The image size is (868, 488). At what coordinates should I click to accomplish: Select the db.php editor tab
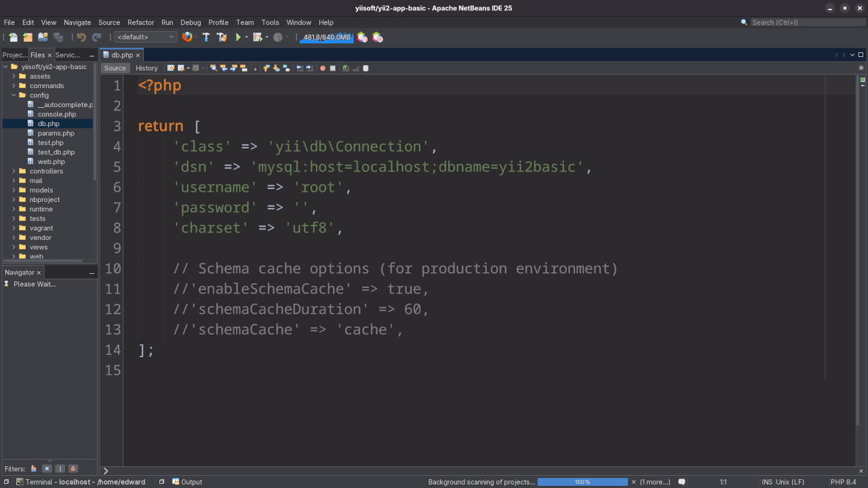coord(122,55)
